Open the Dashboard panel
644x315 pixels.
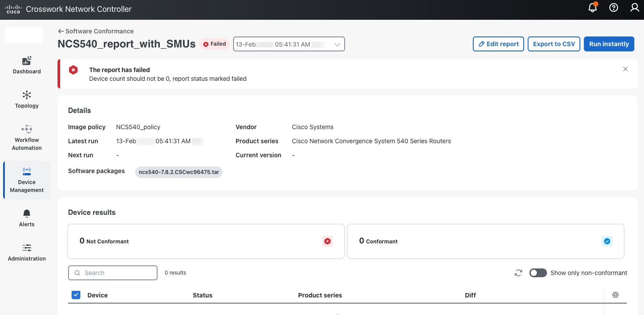click(x=26, y=64)
